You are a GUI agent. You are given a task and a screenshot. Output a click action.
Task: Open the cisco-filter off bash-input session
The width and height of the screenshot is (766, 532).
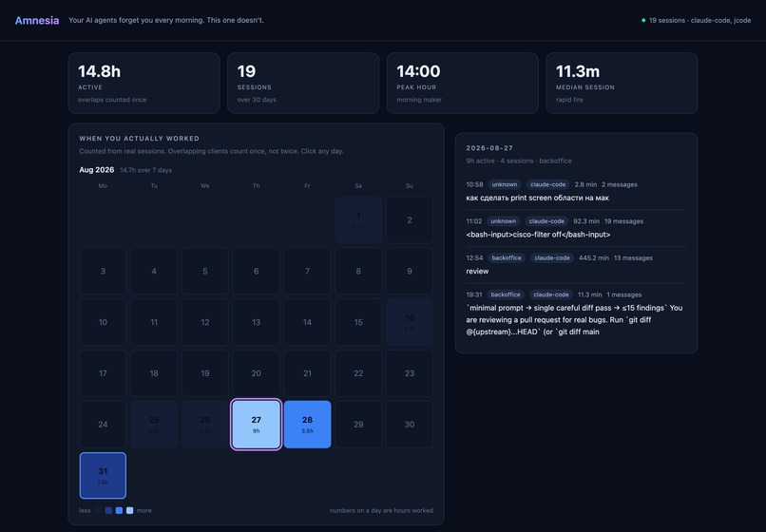point(538,235)
